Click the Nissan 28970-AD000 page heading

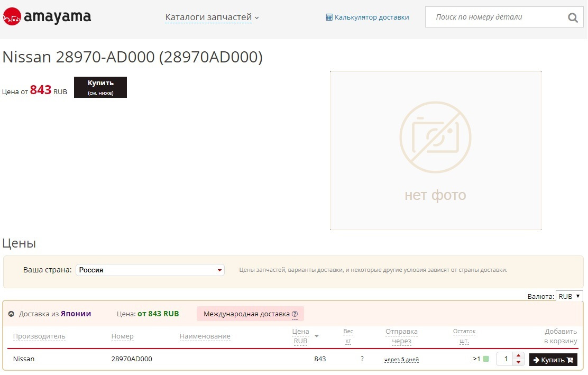pyautogui.click(x=132, y=57)
